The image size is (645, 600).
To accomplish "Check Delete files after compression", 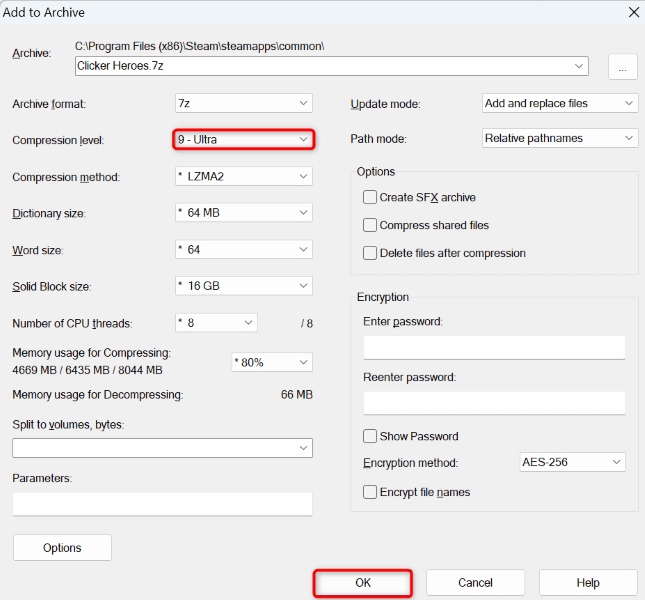I will pyautogui.click(x=371, y=253).
